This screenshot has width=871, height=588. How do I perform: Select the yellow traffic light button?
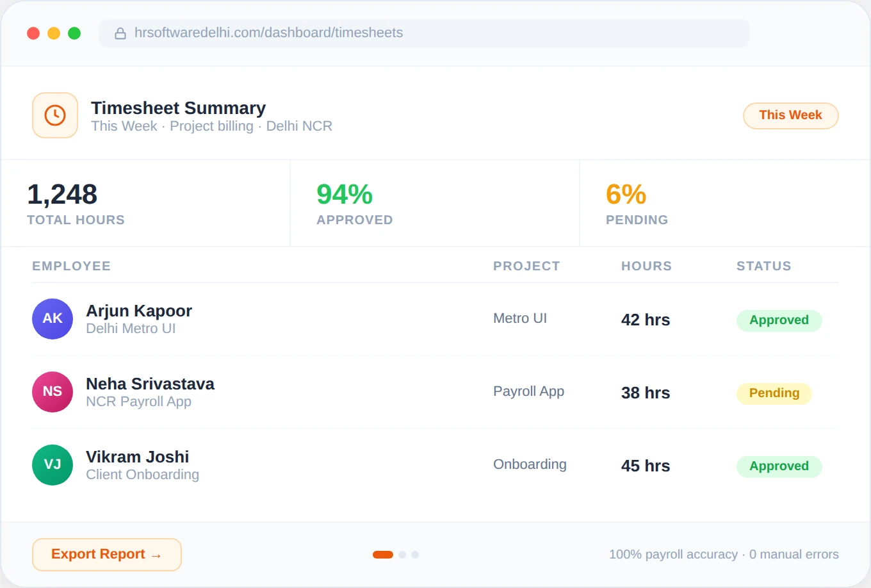coord(54,33)
